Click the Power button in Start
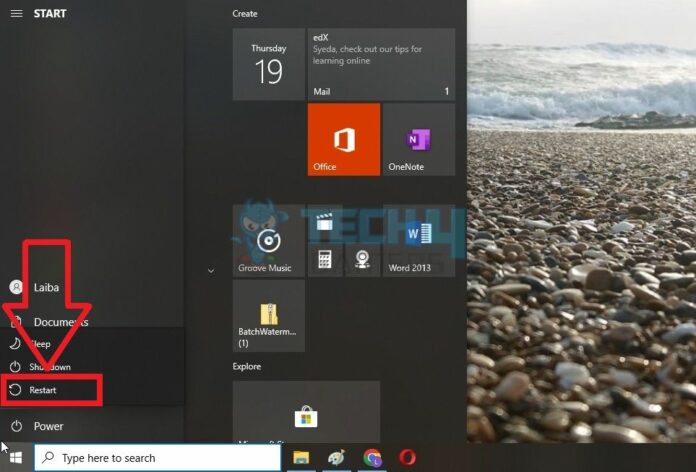Screen dimensions: 696x472 [40, 426]
